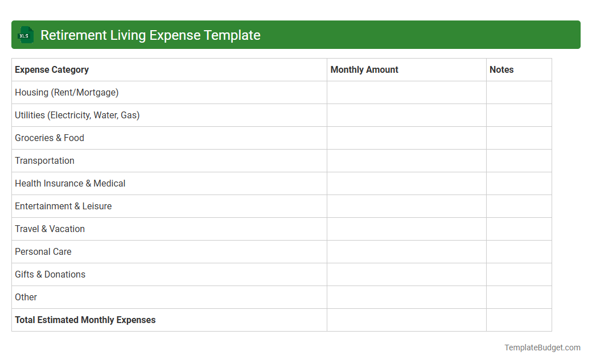Select the Health Insurance & Medical label
This screenshot has width=592, height=364.
[70, 183]
